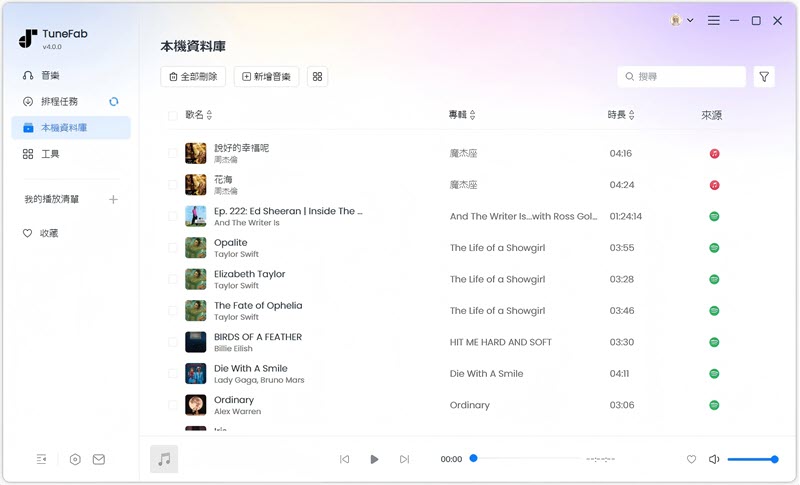Viewport: 800px width, 485px height.
Task: Check the box for Ordinary
Action: (x=173, y=405)
